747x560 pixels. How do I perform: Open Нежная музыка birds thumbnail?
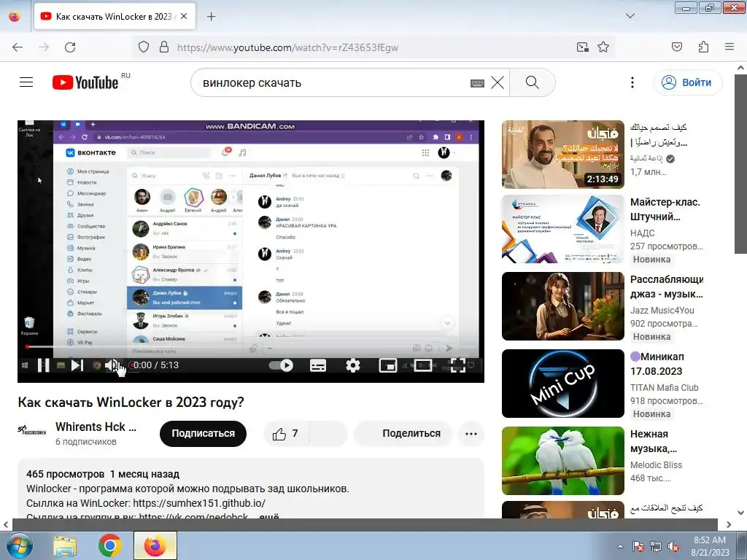[x=563, y=461]
